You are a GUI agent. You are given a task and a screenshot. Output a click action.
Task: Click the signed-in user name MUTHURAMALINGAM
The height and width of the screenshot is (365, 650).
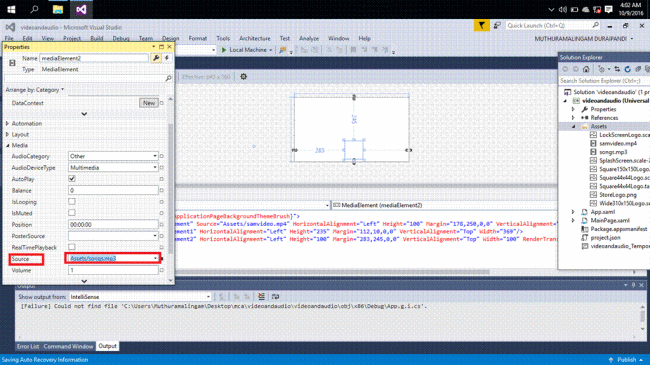click(580, 39)
